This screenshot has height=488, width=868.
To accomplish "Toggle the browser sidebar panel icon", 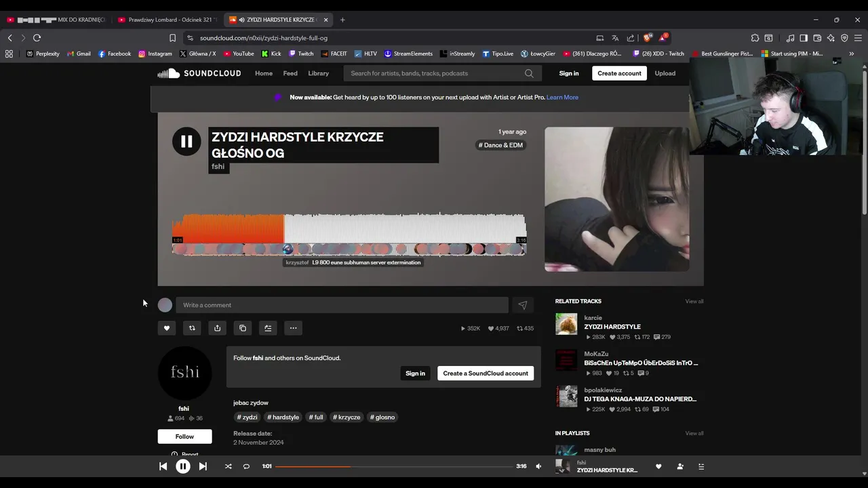I will tap(804, 38).
